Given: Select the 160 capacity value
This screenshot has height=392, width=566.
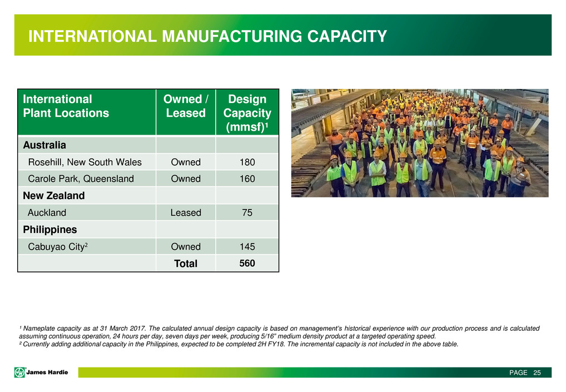Looking at the screenshot, I should tap(247, 179).
